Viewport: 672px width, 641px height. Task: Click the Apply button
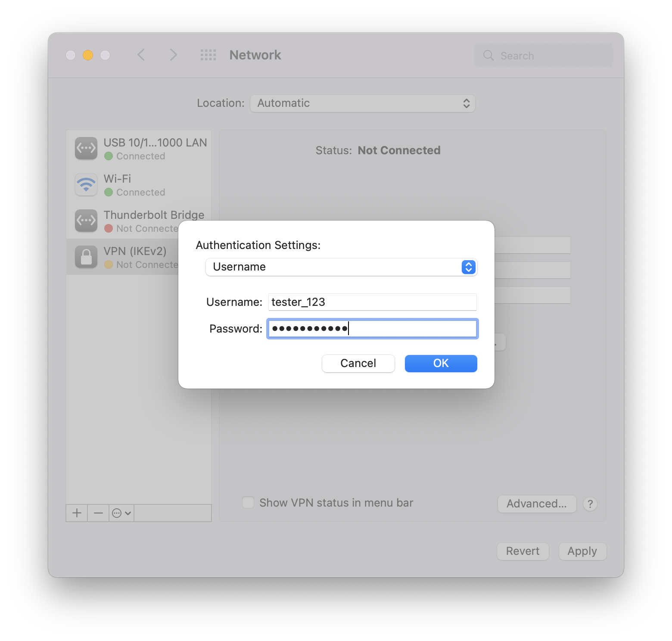[x=582, y=551]
